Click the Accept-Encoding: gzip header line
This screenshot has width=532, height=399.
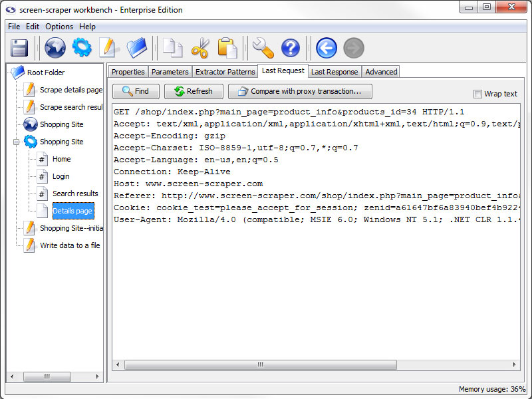[170, 136]
